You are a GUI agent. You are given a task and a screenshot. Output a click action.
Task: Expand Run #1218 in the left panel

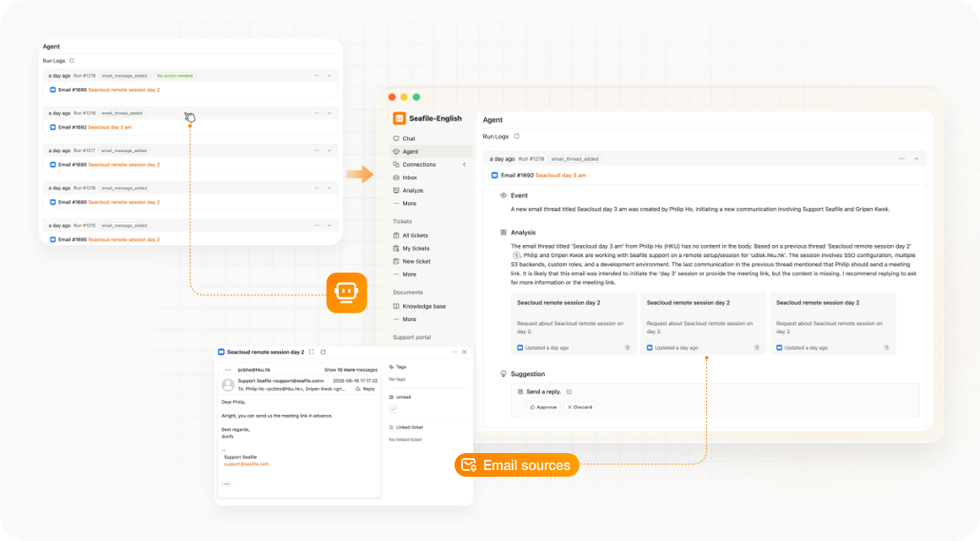tap(329, 113)
